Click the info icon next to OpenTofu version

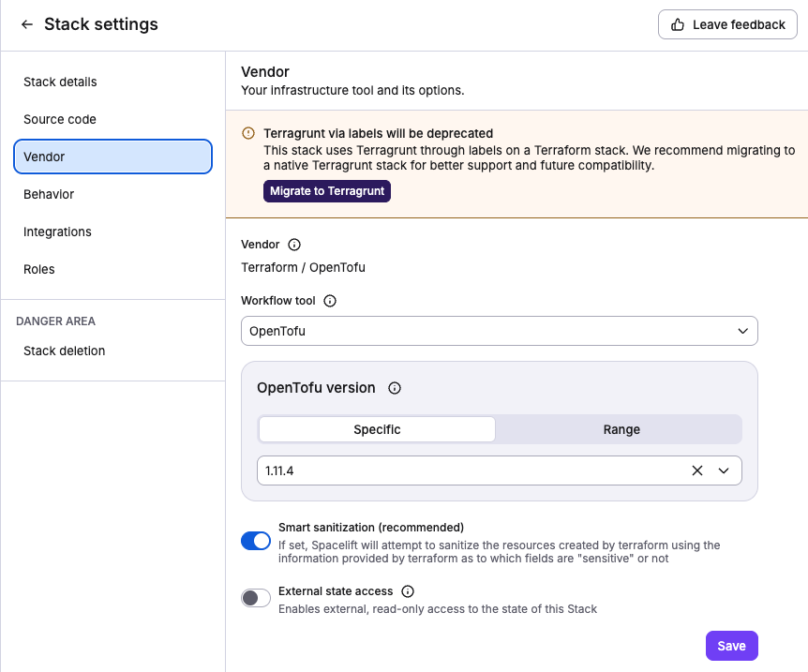tap(394, 387)
